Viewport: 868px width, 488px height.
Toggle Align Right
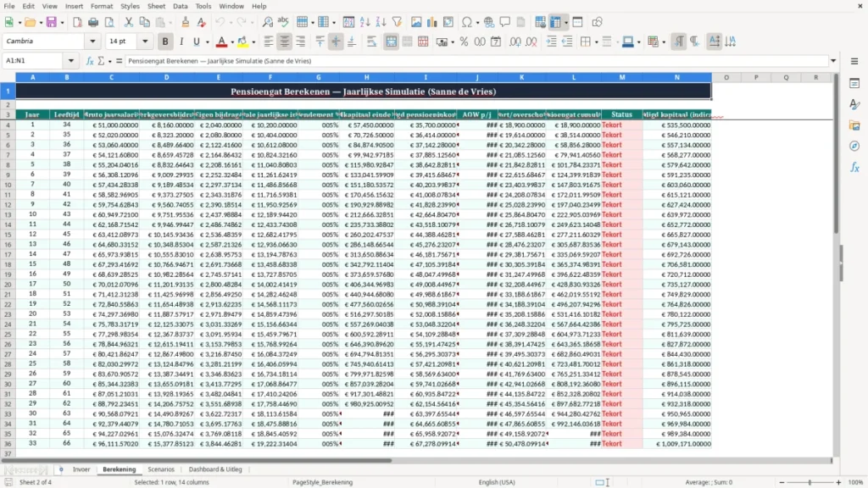coord(301,42)
